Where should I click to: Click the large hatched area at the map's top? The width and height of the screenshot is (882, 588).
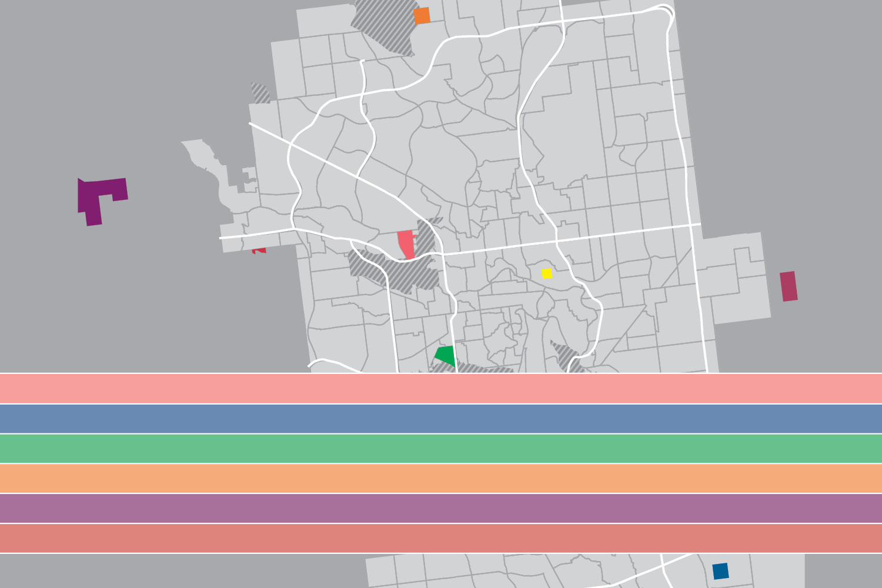(x=385, y=26)
